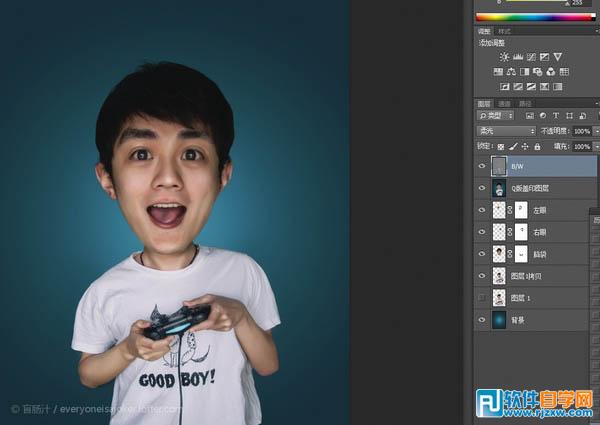Switch to the 调整 tab
The image size is (600, 425).
tap(484, 31)
